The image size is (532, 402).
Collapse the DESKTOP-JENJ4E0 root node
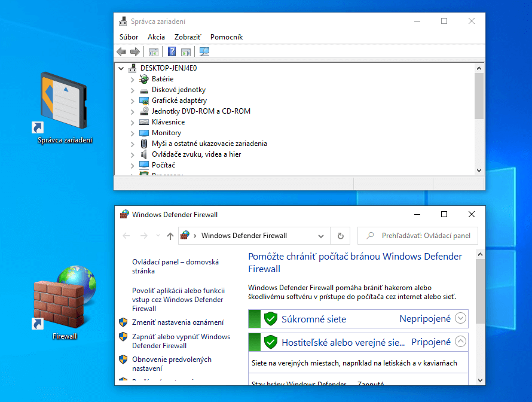point(121,68)
